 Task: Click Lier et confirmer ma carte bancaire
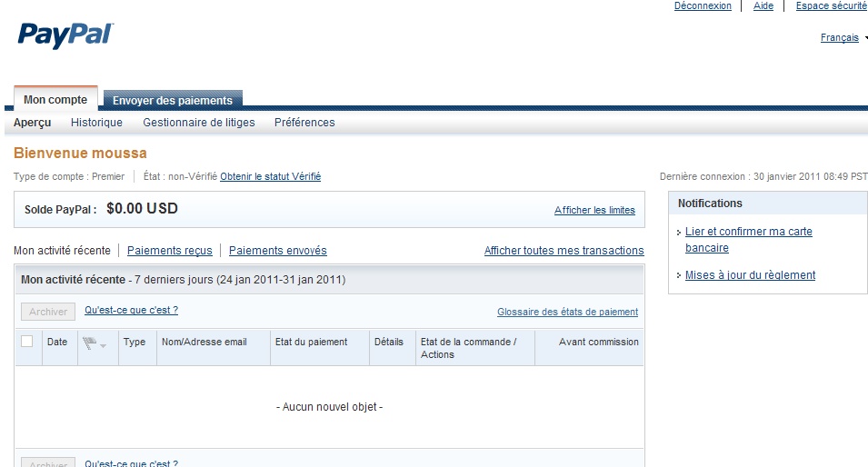click(748, 240)
